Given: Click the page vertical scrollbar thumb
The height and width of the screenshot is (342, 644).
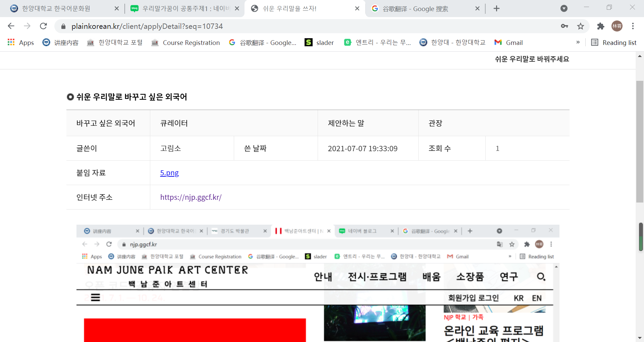Looking at the screenshot, I should click(639, 141).
